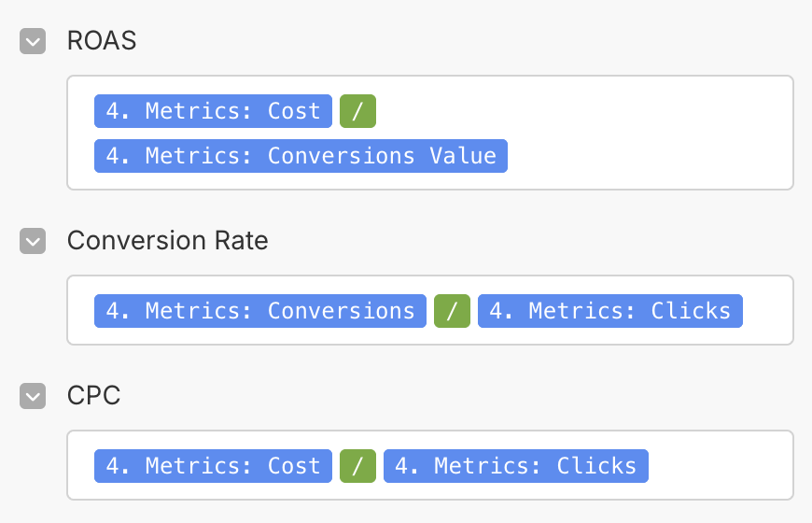812x523 pixels.
Task: Collapse the Conversion Rate section chevron
Action: 33,241
